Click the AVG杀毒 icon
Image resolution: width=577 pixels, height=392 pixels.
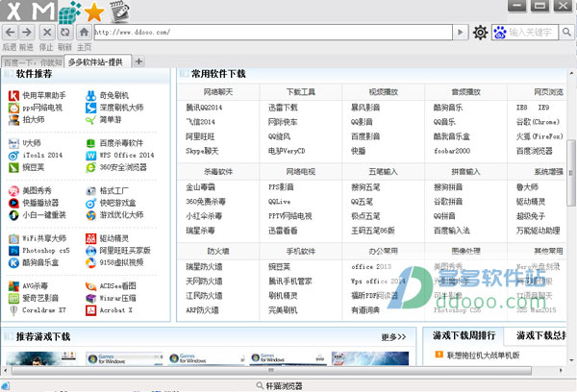click(13, 286)
